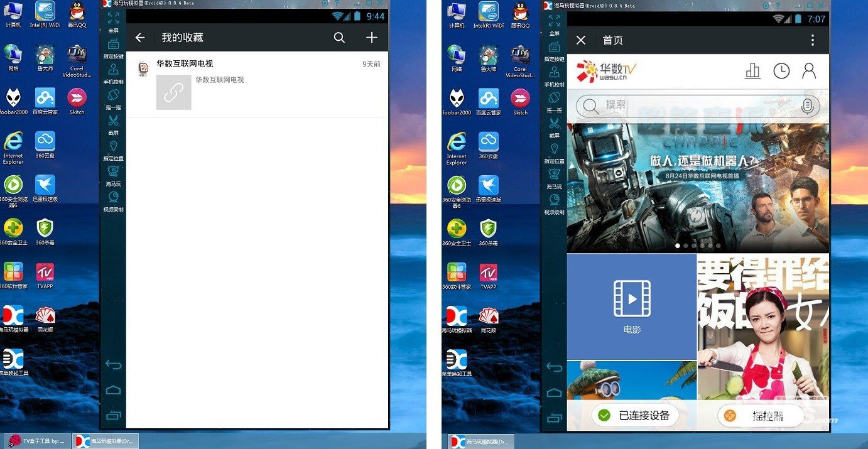Close the 首页 page with the X icon
The height and width of the screenshot is (449, 868).
pos(581,40)
